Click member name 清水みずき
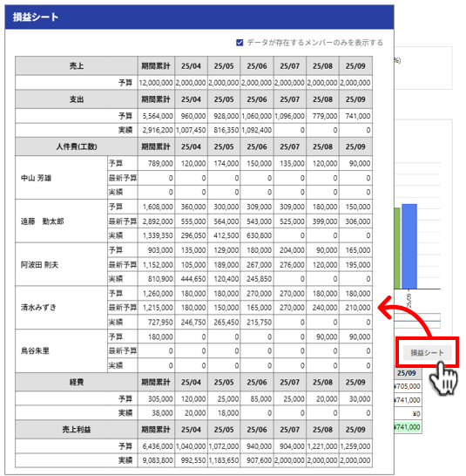Screen dimensions: 466x476 click(x=38, y=308)
